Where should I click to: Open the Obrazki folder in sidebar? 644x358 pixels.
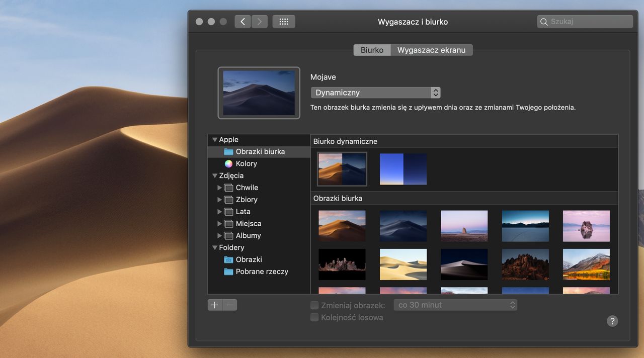(x=249, y=259)
